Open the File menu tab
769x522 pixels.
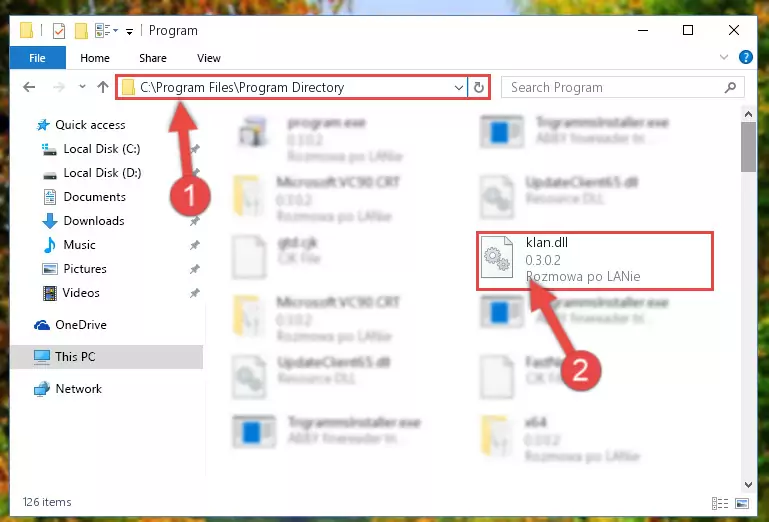point(37,58)
